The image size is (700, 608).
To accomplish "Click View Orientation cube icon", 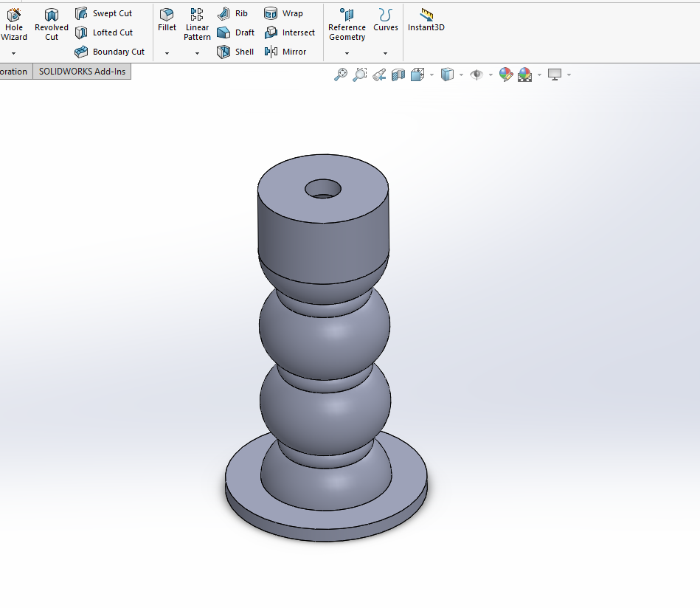I will pos(417,75).
